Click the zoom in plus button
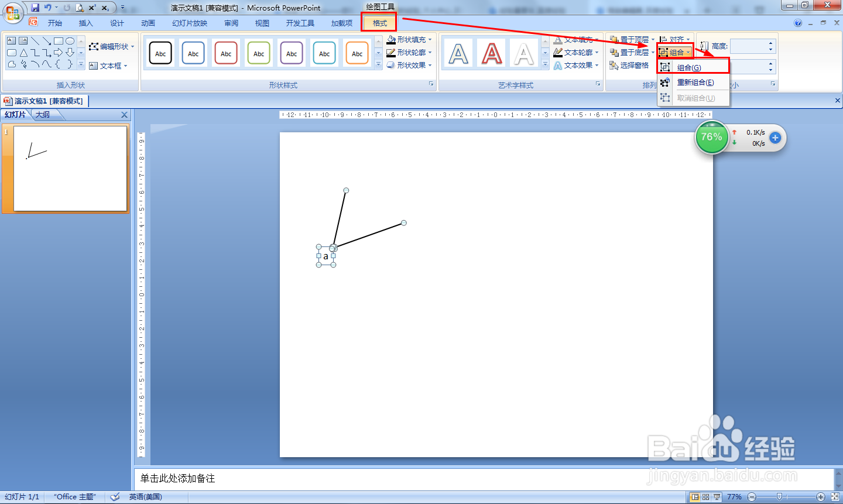843x504 pixels. point(821,496)
